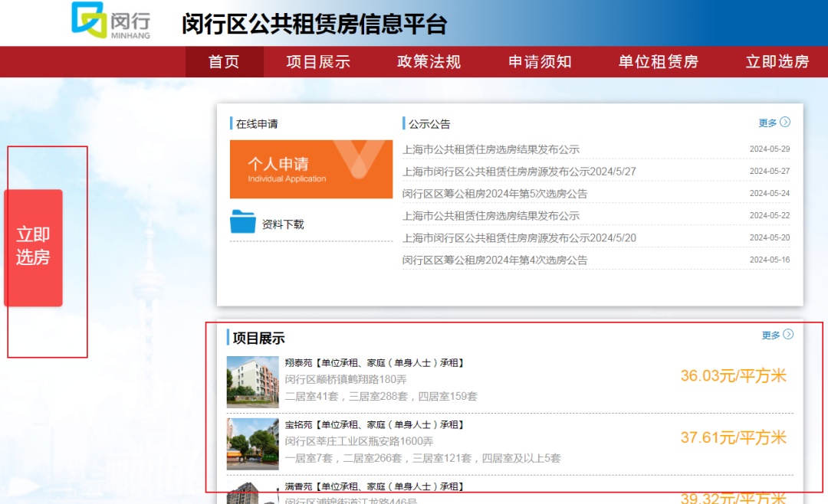The width and height of the screenshot is (828, 504).
Task: Click the red floating 立即选房 button
Action: (33, 247)
